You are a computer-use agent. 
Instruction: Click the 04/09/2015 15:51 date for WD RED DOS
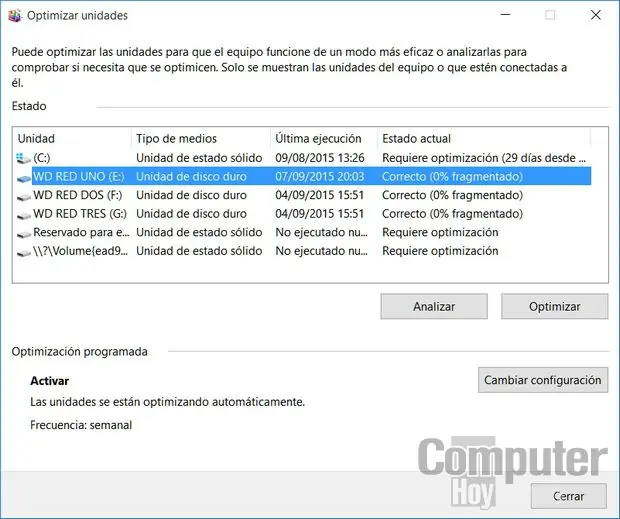click(x=320, y=195)
